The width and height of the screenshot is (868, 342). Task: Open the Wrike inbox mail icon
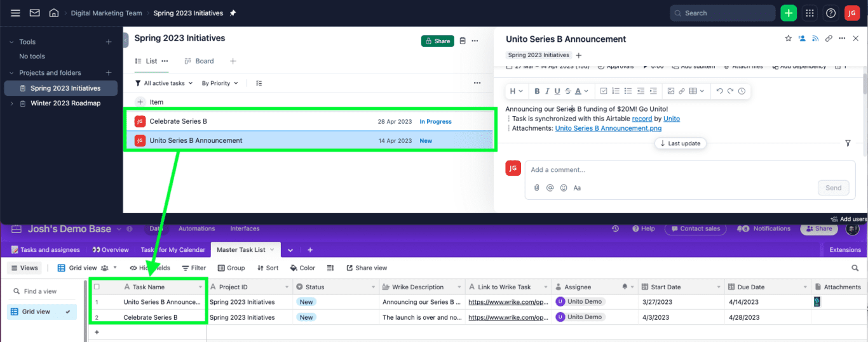35,13
